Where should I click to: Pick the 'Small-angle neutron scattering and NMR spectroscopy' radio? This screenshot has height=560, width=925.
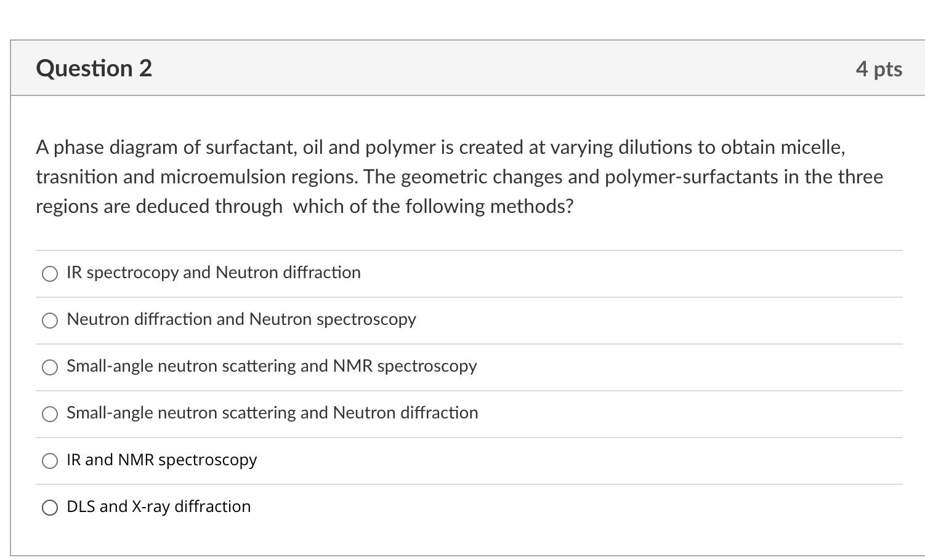pos(50,367)
